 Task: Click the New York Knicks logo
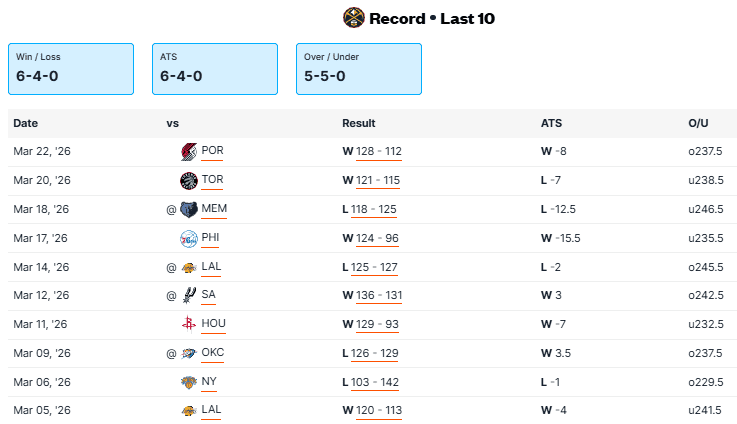click(x=189, y=383)
